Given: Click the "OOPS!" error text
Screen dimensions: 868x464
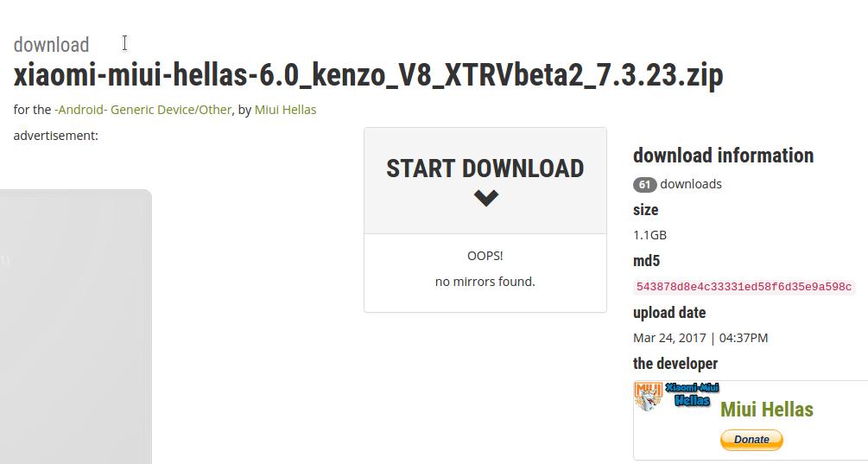Looking at the screenshot, I should [x=485, y=256].
